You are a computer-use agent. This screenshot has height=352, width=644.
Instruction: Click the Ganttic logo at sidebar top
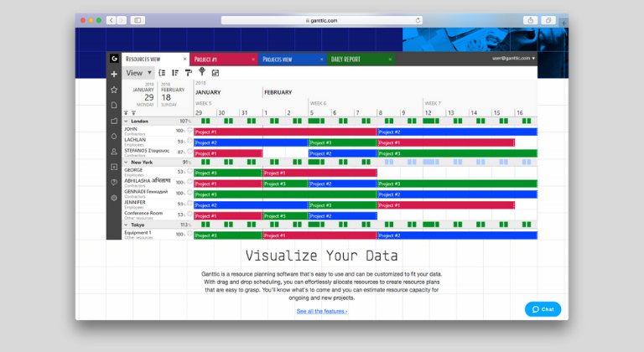pos(114,59)
